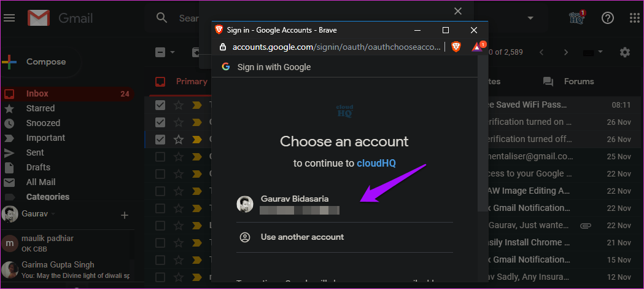Click the Gmail logo
This screenshot has height=289, width=644.
click(x=39, y=18)
